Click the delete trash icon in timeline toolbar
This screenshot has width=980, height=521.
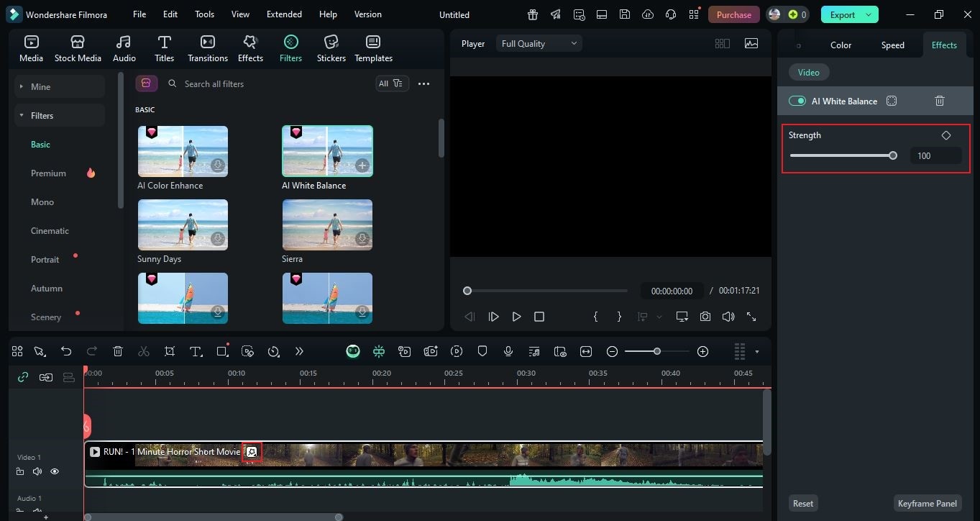(117, 351)
